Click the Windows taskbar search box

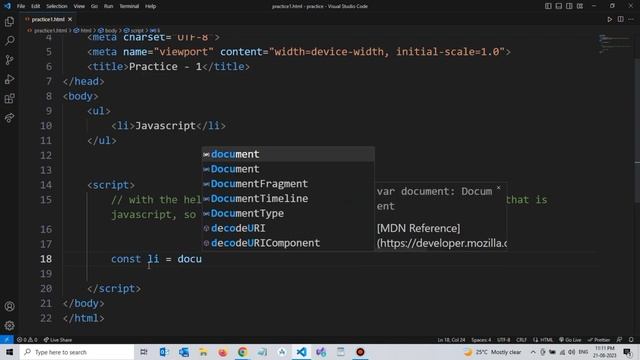pyautogui.click(x=76, y=352)
